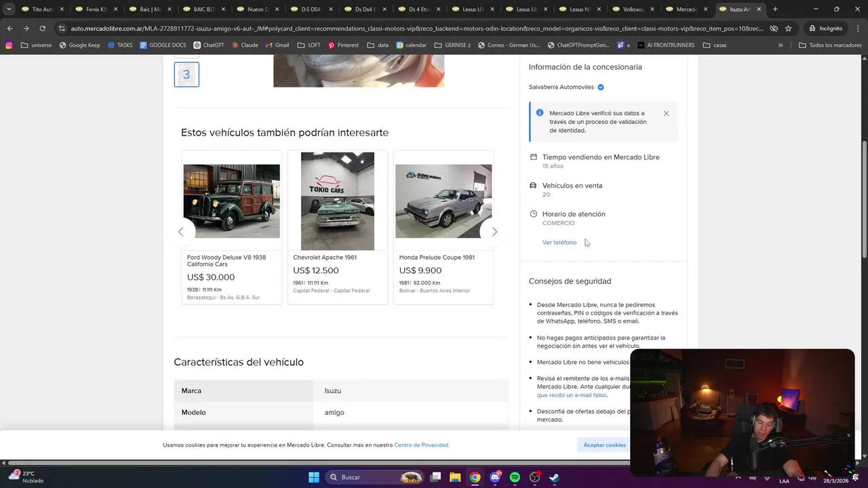
Task: Click the Tiempo vendiendo calendar icon
Action: pos(534,157)
